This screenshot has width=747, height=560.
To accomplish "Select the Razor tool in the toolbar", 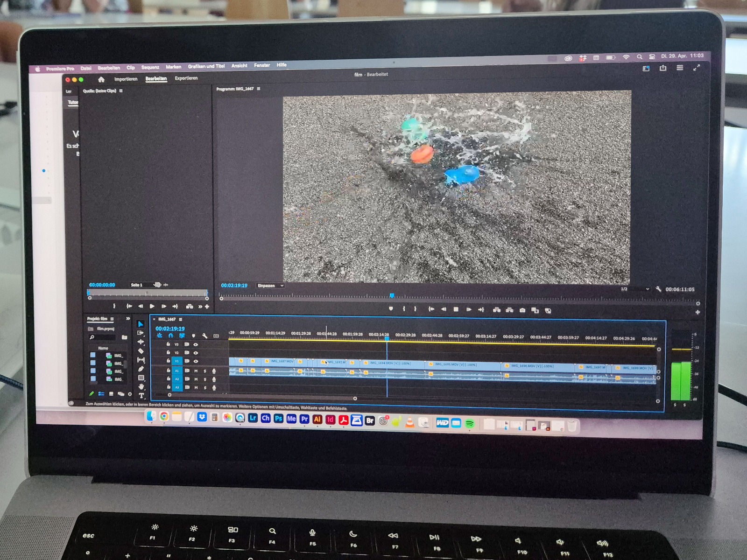I will click(x=141, y=351).
